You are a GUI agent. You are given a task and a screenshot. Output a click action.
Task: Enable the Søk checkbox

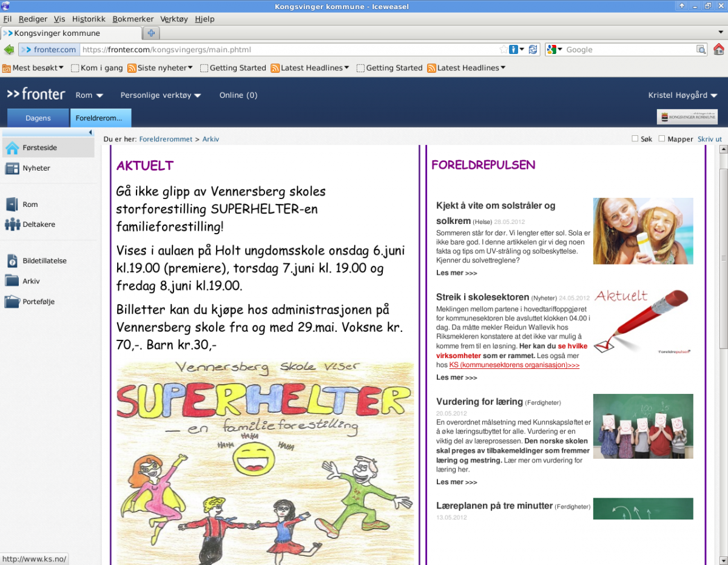[x=635, y=139]
